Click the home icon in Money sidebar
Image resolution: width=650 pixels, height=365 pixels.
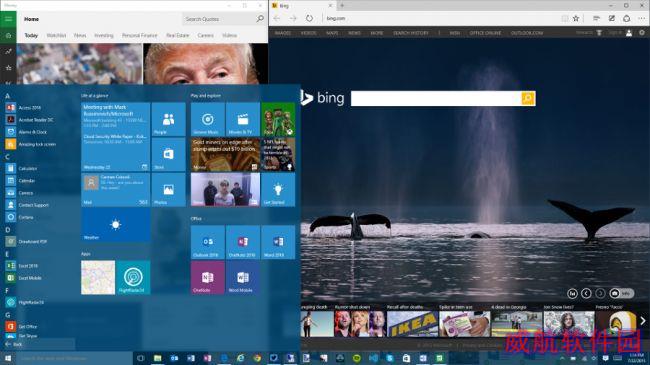point(8,36)
